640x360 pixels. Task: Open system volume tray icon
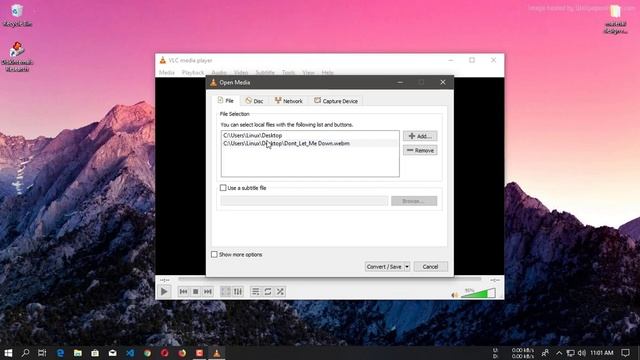click(x=582, y=353)
